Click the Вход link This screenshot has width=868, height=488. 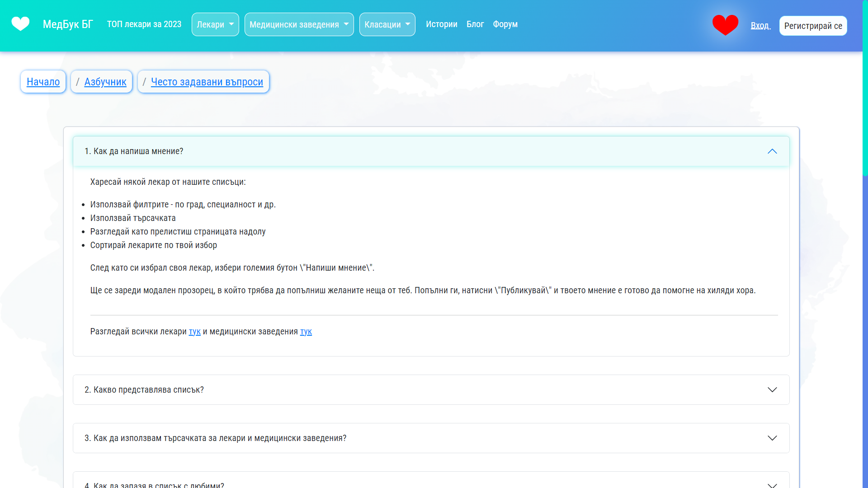tap(760, 26)
